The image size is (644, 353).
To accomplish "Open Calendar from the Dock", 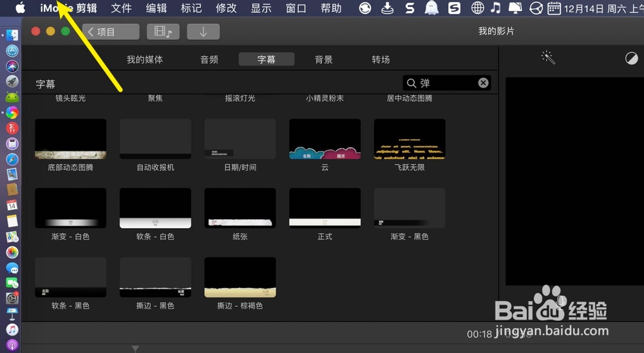I will (x=12, y=205).
